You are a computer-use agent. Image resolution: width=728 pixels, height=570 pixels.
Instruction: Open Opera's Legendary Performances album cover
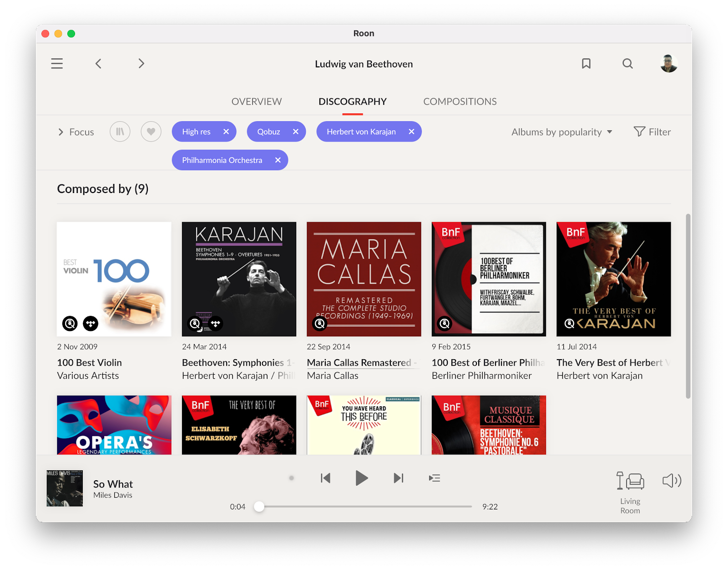[114, 425]
